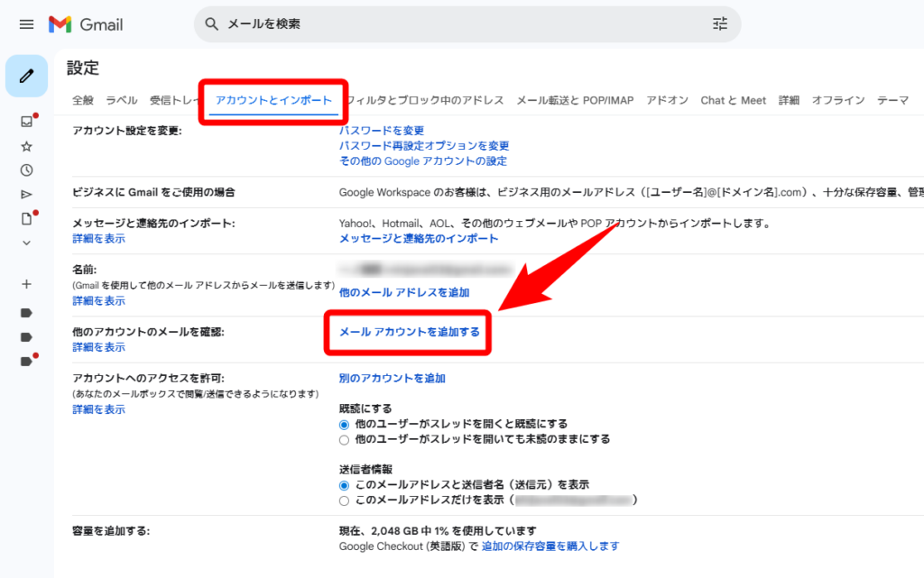Click the メール アカウントを追加する link
Image resolution: width=924 pixels, height=578 pixels.
point(409,332)
